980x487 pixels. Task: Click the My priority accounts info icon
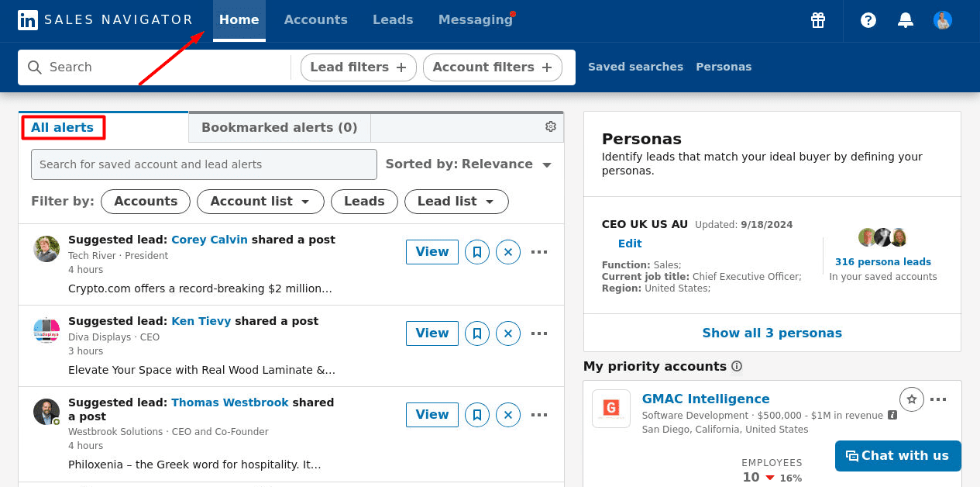click(x=737, y=366)
